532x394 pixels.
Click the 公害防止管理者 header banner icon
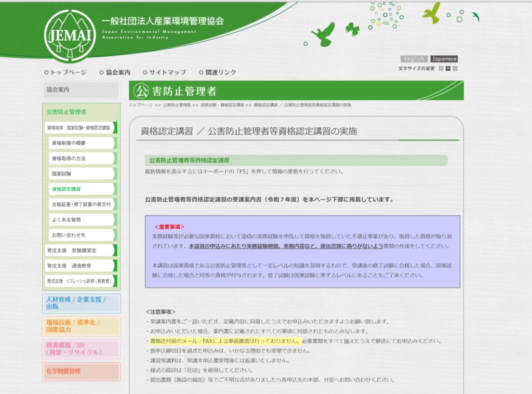point(141,91)
